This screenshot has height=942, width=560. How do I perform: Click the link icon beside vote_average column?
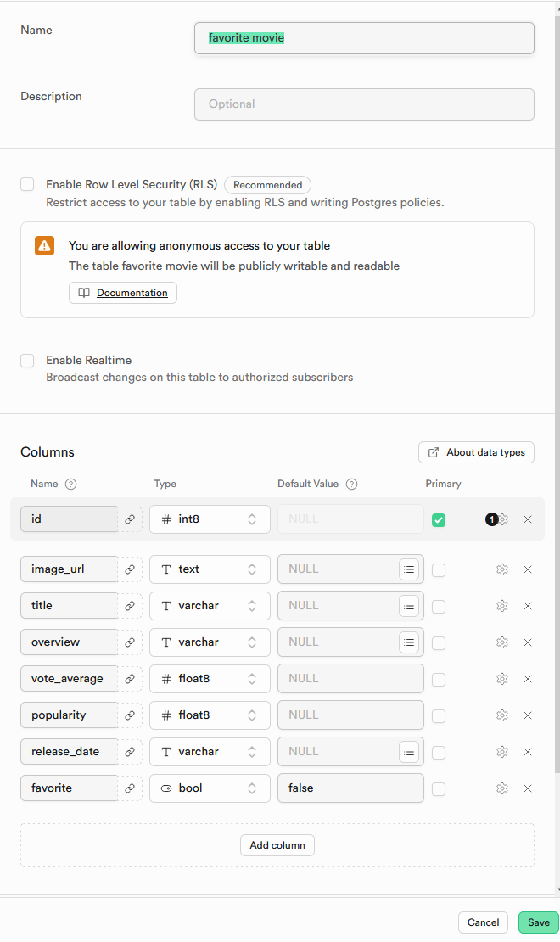click(x=130, y=679)
